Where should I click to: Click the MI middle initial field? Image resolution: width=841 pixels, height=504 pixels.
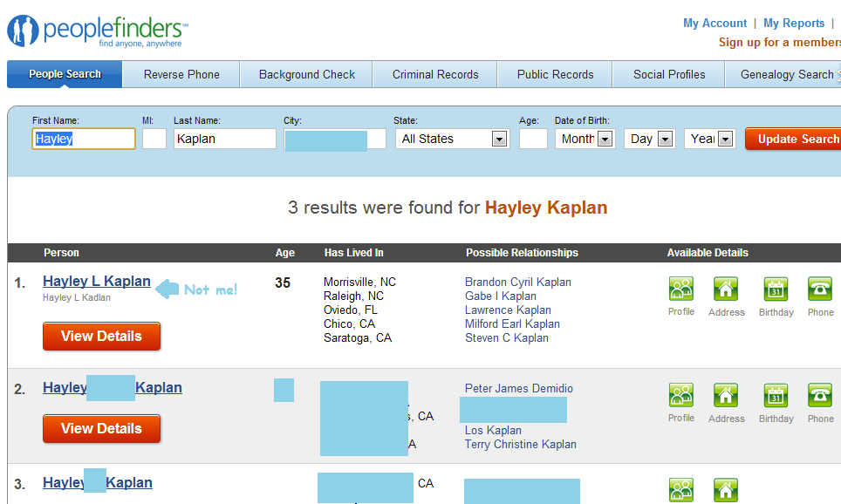(x=154, y=139)
